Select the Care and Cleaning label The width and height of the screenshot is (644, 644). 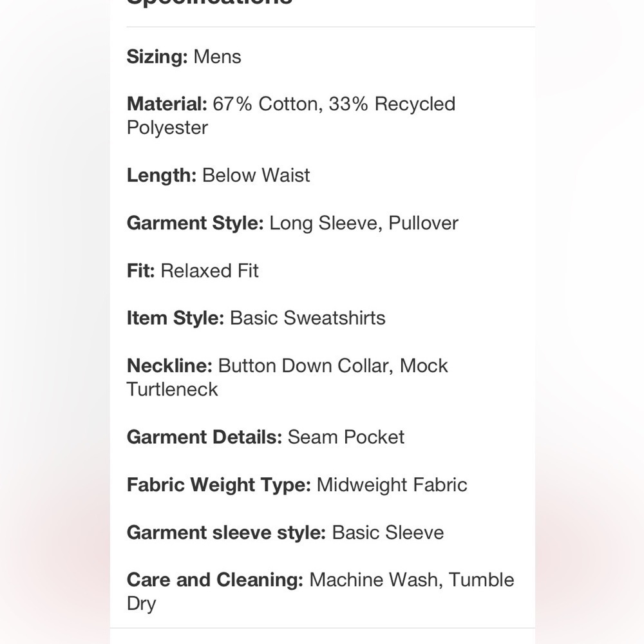pos(215,580)
